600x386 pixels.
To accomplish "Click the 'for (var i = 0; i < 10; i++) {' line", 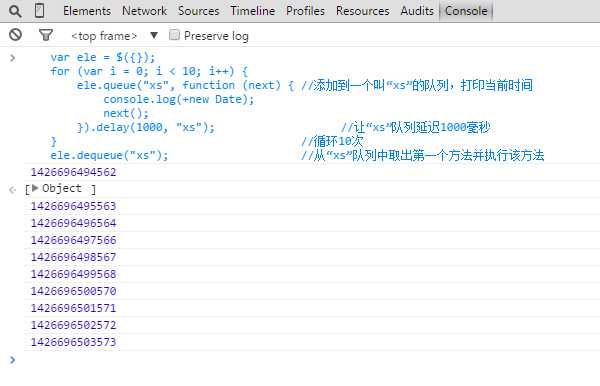I will [x=149, y=71].
